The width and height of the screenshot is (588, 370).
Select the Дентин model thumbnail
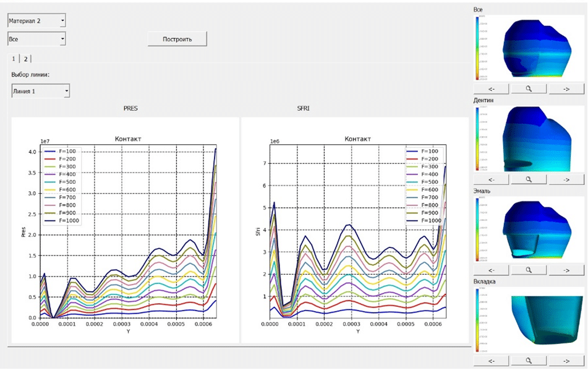[x=529, y=139]
